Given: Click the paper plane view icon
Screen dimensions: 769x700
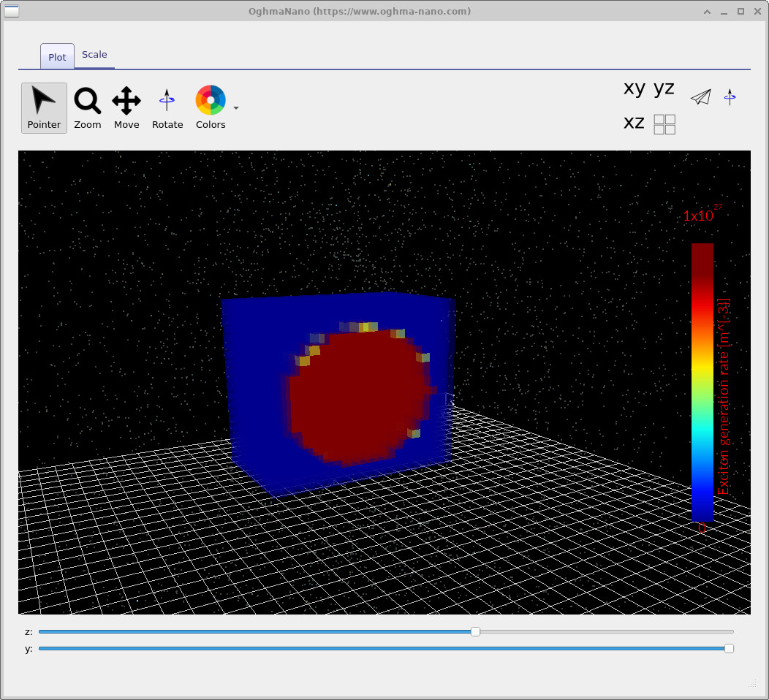Looking at the screenshot, I should click(700, 96).
